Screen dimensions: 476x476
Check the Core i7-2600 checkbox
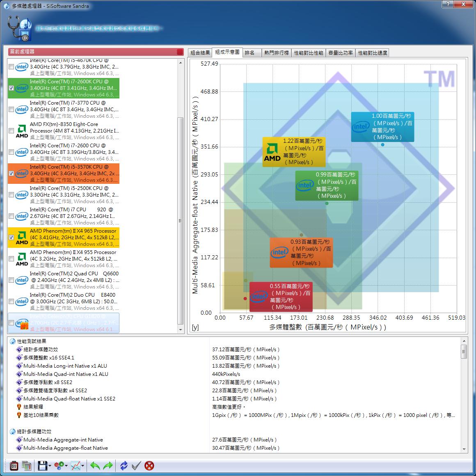click(11, 152)
